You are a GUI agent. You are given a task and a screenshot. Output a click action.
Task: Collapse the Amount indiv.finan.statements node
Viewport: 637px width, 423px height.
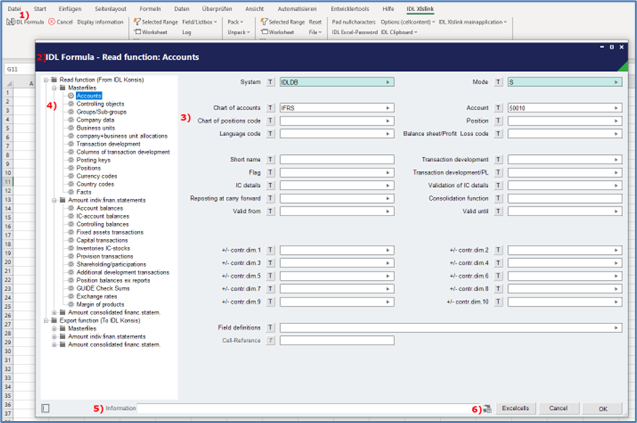[x=54, y=200]
